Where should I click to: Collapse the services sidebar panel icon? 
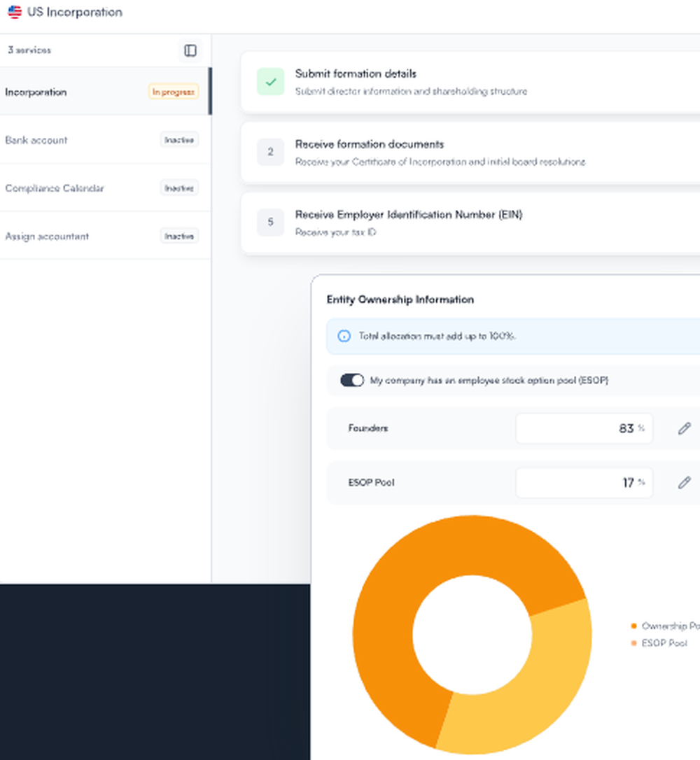point(190,50)
